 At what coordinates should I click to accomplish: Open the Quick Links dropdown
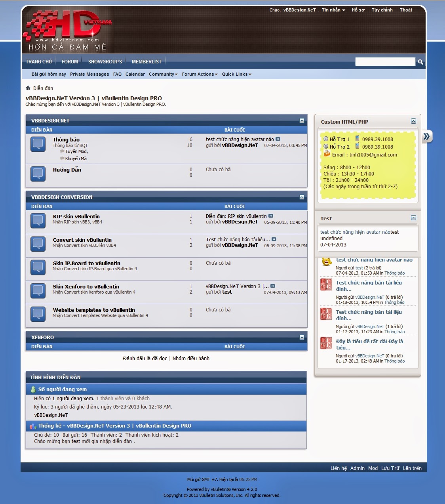(x=236, y=74)
